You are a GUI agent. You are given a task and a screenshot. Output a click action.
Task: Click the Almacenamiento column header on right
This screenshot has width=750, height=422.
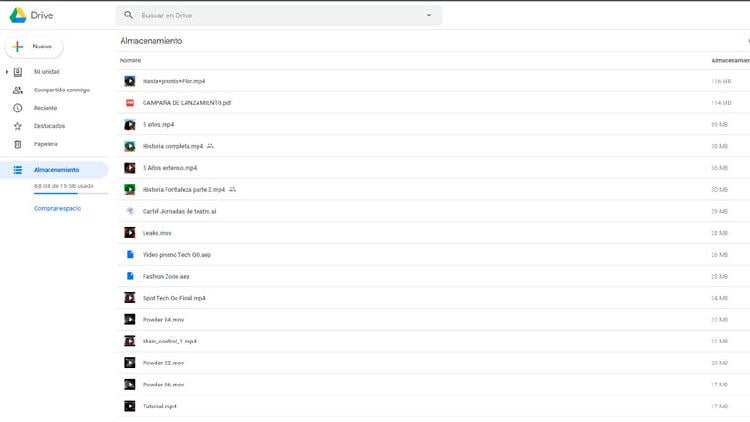(730, 60)
